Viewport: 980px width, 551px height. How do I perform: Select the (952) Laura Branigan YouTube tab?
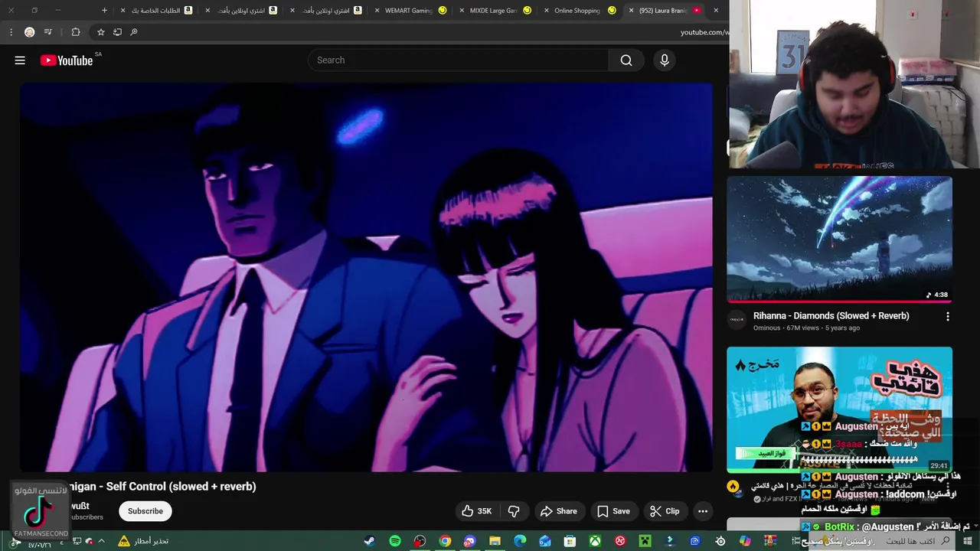[x=665, y=11]
